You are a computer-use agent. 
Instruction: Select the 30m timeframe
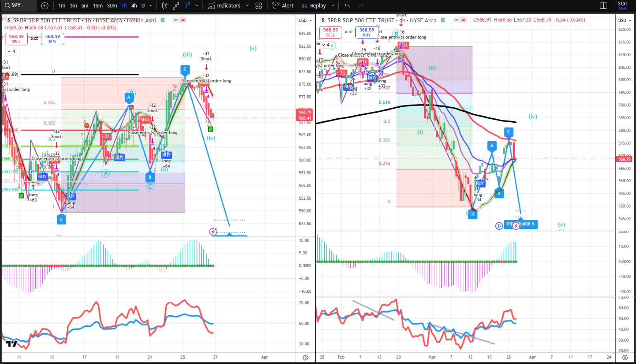(112, 6)
